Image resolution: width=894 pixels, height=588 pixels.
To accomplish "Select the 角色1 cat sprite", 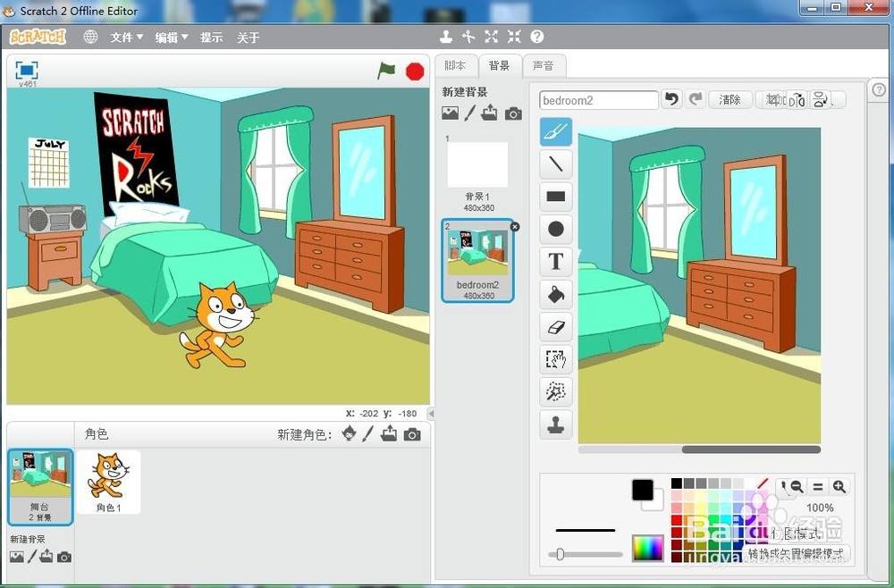I will point(108,482).
